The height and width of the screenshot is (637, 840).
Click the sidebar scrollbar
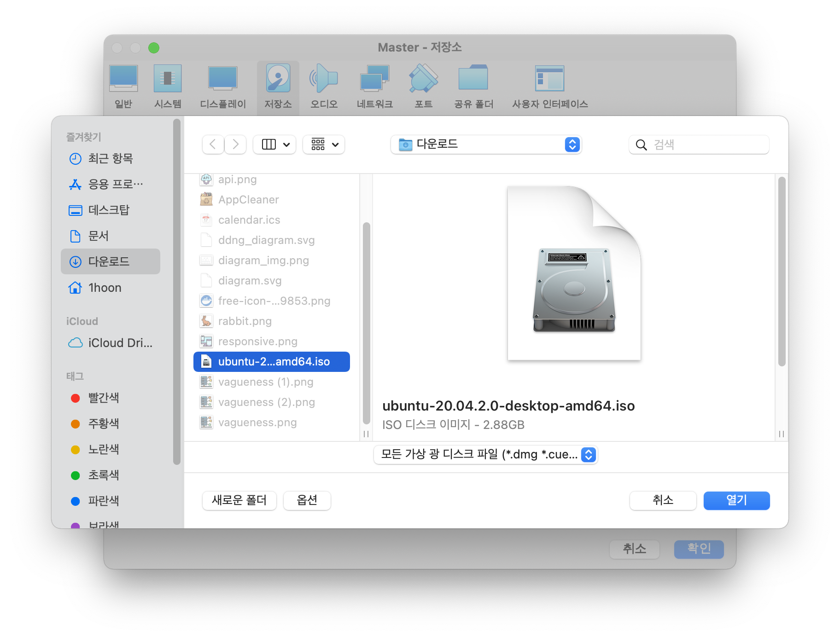point(176,292)
